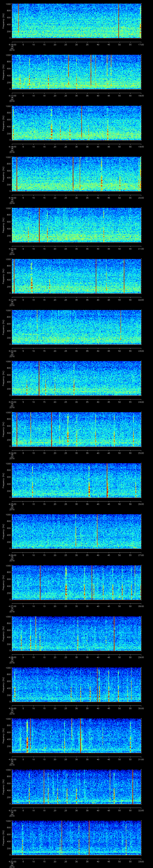This screenshot has width=153, height=868.
Task: Select the spectrogram panel starting at 4:22:00
Action: pos(77,327)
